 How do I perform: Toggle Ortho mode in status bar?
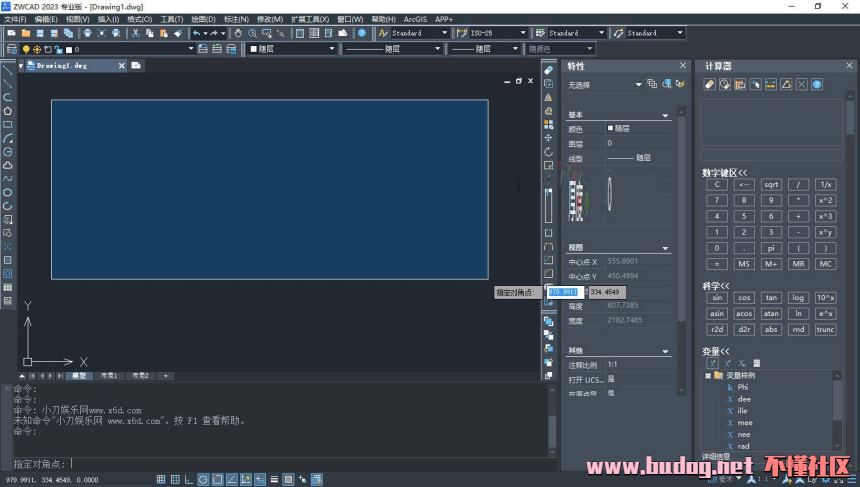[189, 479]
